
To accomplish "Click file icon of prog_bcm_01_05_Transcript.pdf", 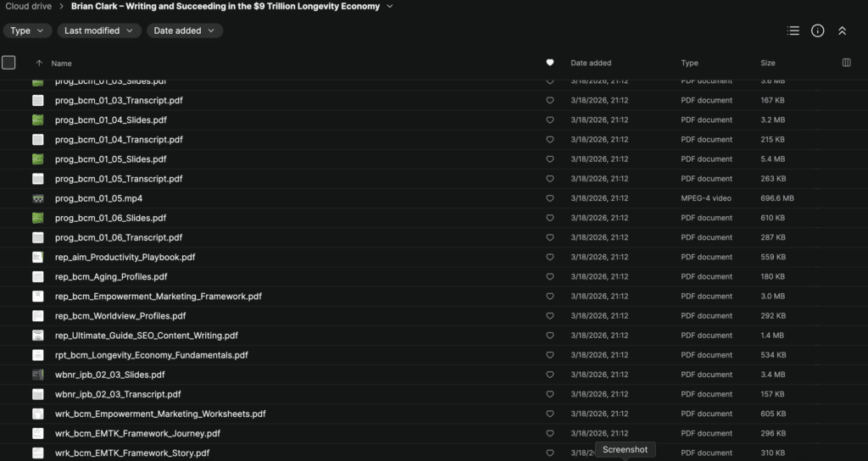I will point(37,179).
